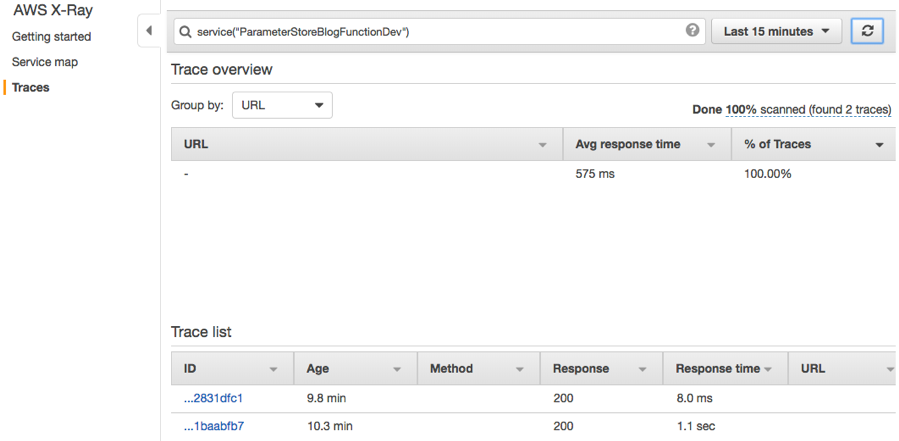The height and width of the screenshot is (441, 899).
Task: Click the 200 response for trace ...1baabfb7
Action: click(563, 426)
